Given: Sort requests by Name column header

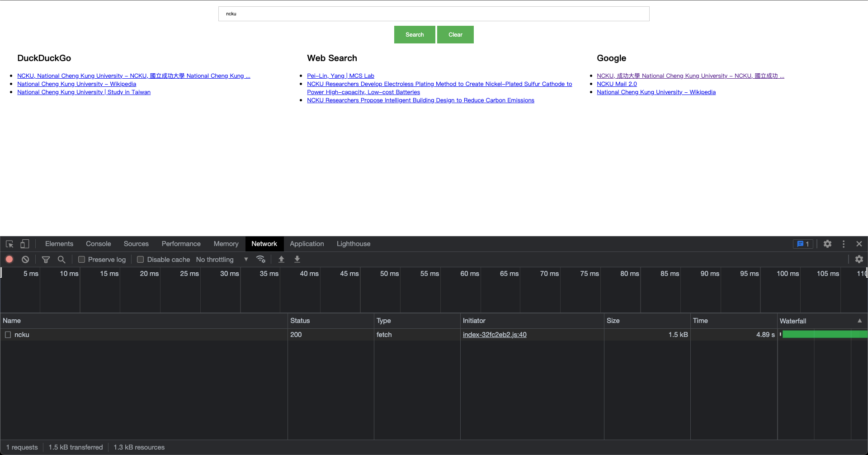Looking at the screenshot, I should (144, 321).
